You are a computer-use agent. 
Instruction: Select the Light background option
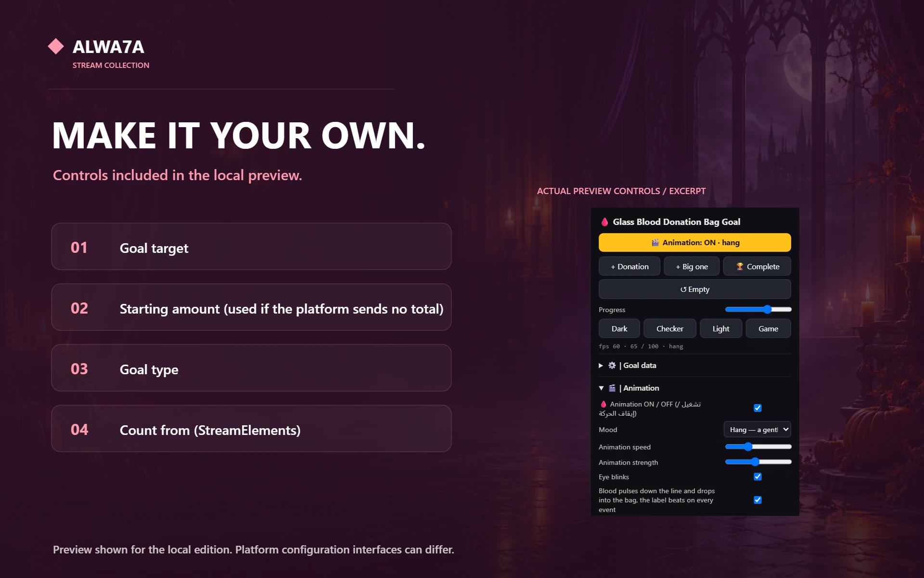(720, 329)
